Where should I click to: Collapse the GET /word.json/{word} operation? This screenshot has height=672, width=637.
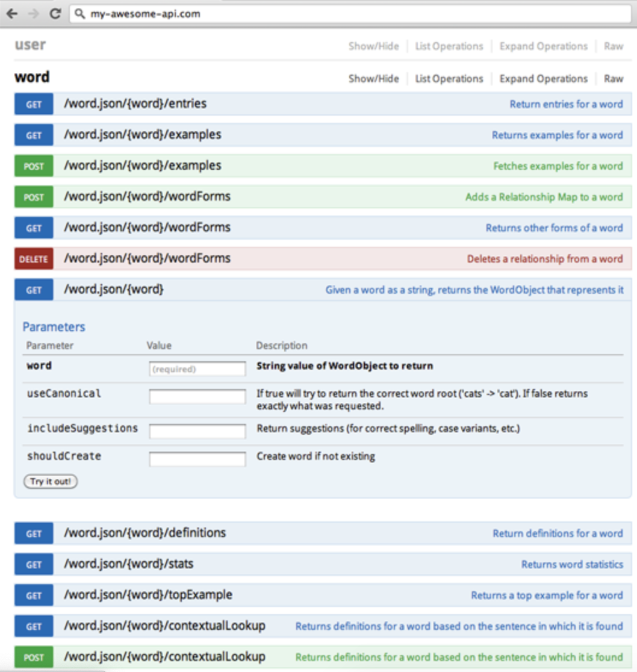point(114,290)
